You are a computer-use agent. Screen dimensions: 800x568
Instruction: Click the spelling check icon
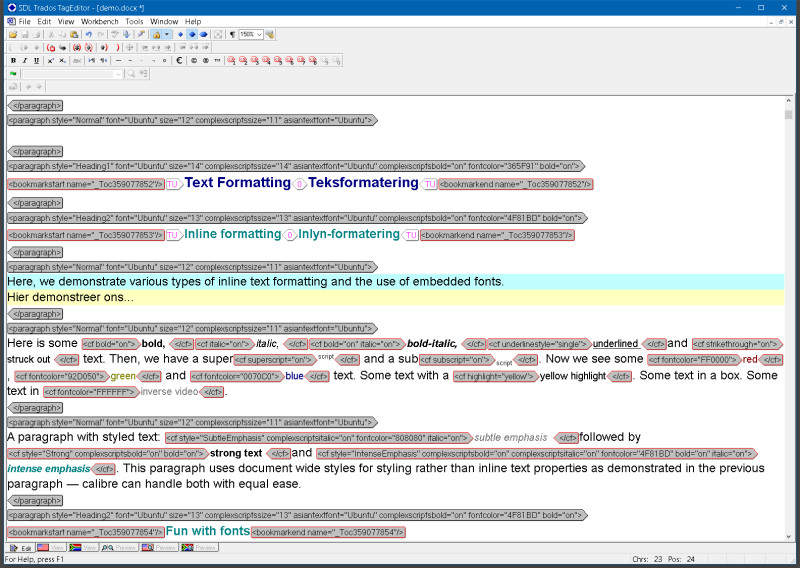pyautogui.click(x=115, y=35)
